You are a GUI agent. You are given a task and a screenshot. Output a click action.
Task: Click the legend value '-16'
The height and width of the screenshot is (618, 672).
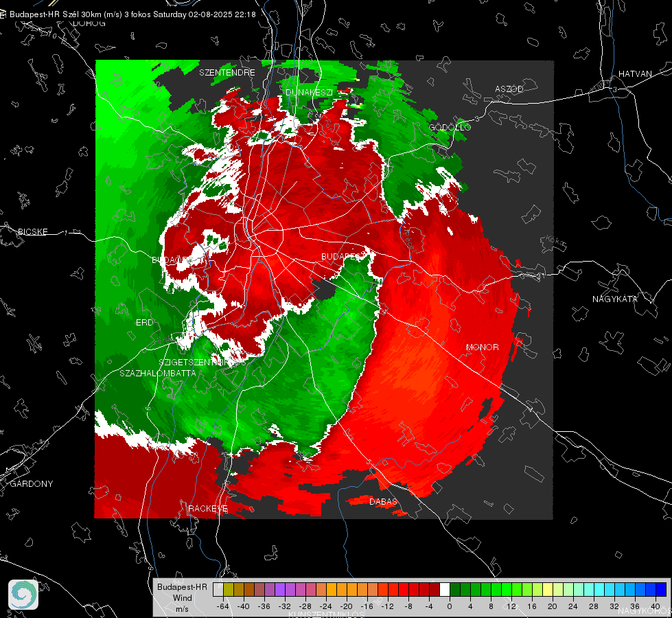click(x=367, y=606)
